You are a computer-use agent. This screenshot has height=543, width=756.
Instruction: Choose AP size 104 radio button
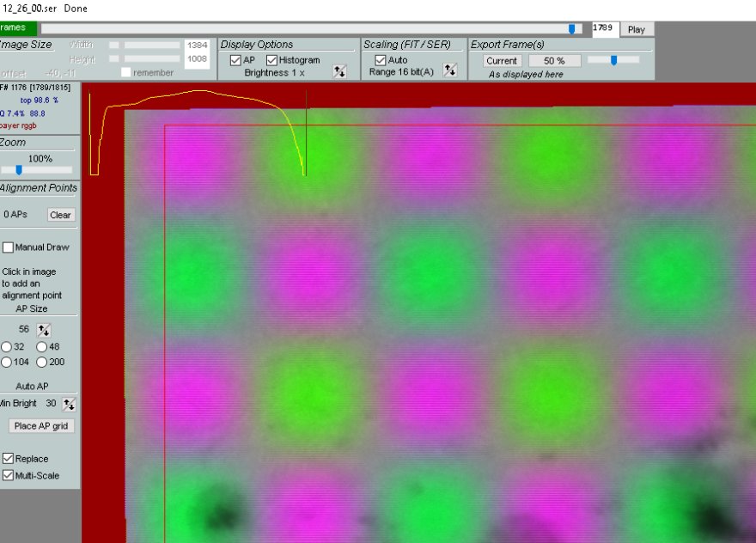point(7,363)
